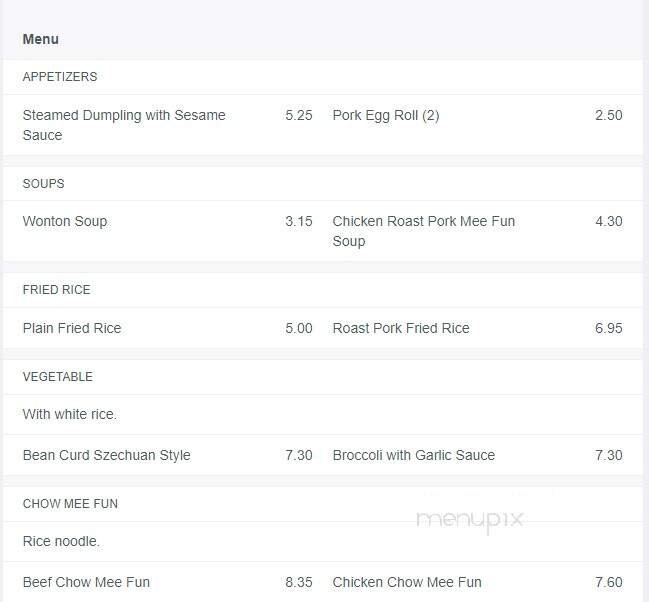Image resolution: width=649 pixels, height=602 pixels.
Task: Select Pork Egg Roll (2) item
Action: click(x=386, y=115)
